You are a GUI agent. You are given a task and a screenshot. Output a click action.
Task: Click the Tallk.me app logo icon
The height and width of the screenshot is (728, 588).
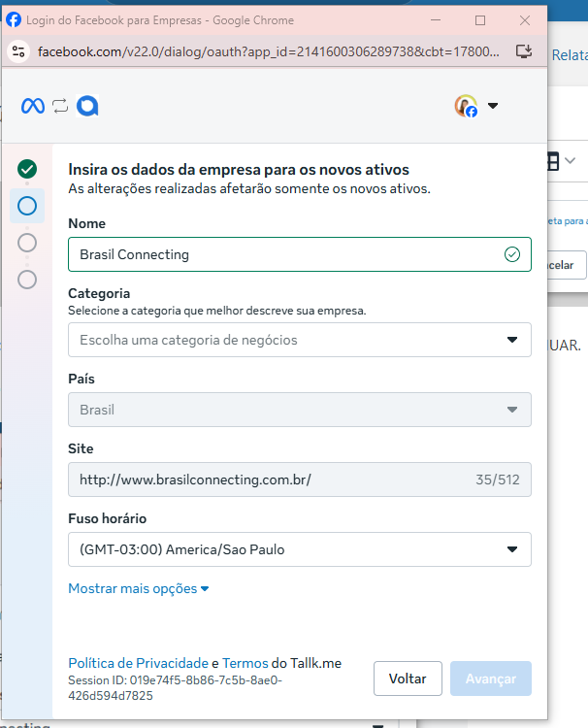[87, 106]
